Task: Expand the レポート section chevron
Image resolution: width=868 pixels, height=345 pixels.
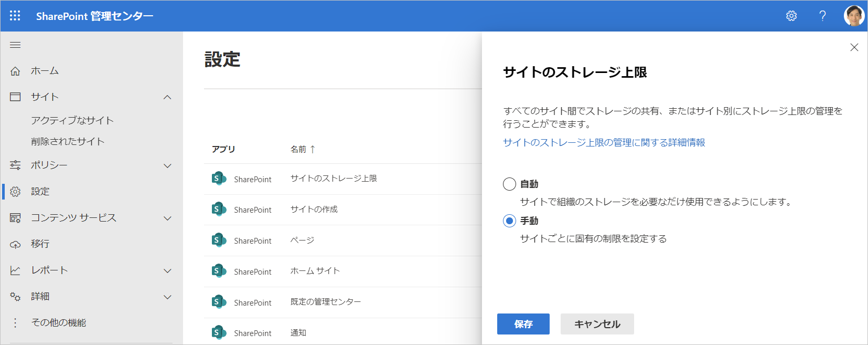Action: [x=167, y=270]
